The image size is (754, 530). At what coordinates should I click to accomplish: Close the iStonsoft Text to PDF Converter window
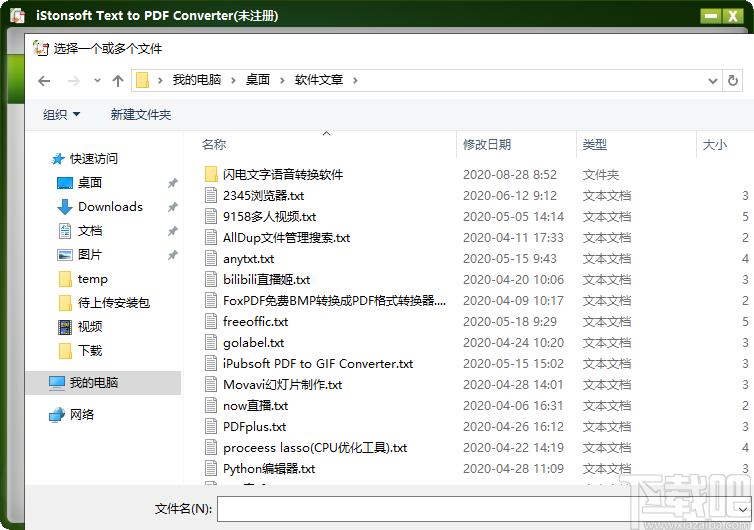tap(733, 16)
